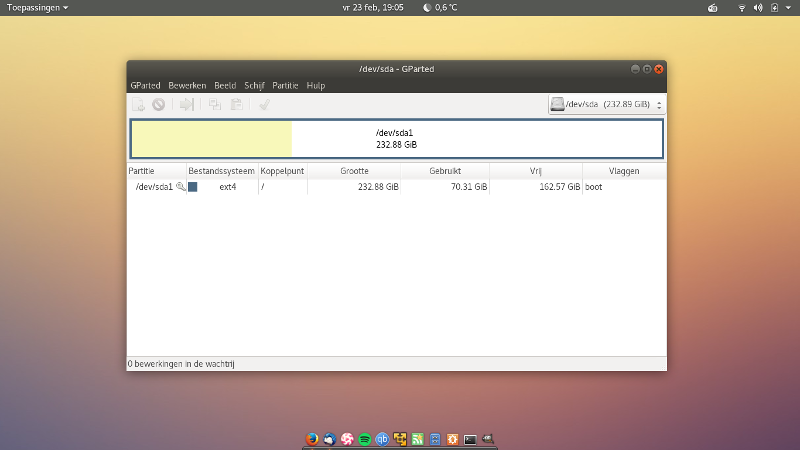Click the Vlaggen column header
The height and width of the screenshot is (450, 800).
[624, 171]
